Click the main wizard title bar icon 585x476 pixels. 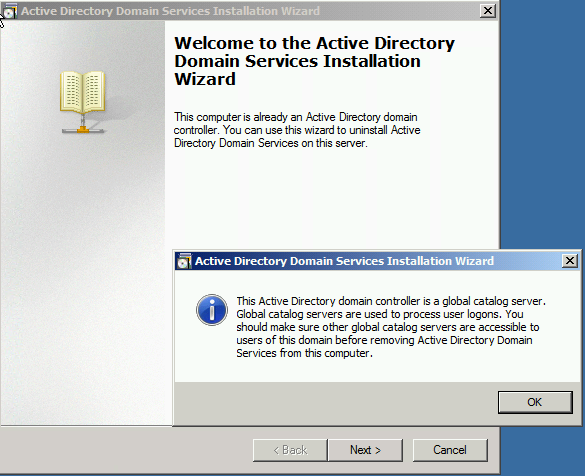[x=9, y=11]
